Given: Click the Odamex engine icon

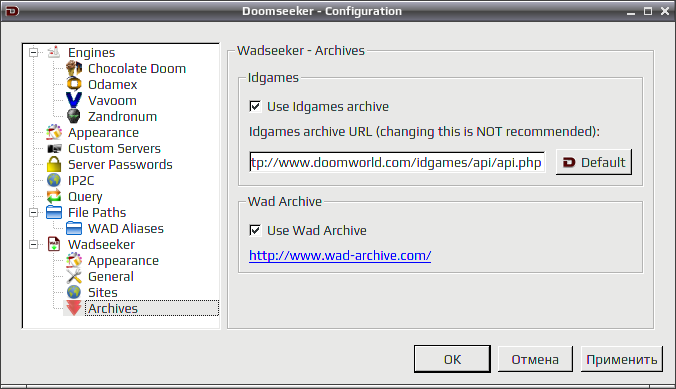Looking at the screenshot, I should pyautogui.click(x=74, y=84).
